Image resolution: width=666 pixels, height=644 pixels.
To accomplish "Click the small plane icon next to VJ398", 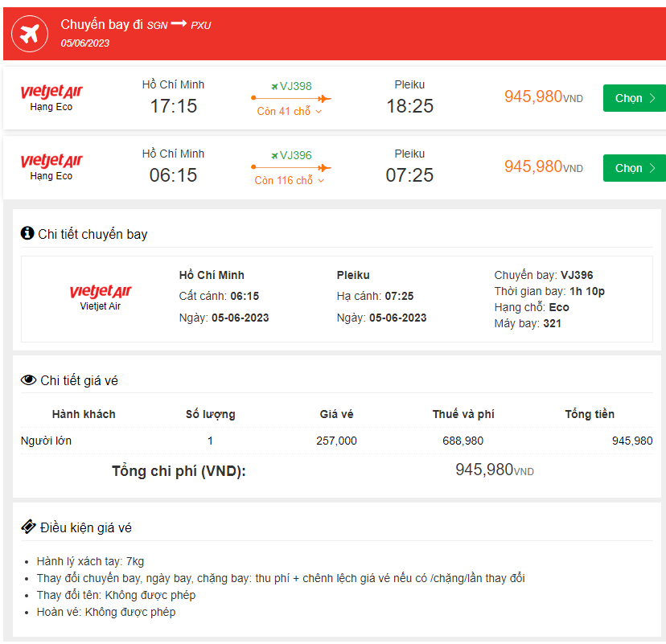I will point(274,86).
